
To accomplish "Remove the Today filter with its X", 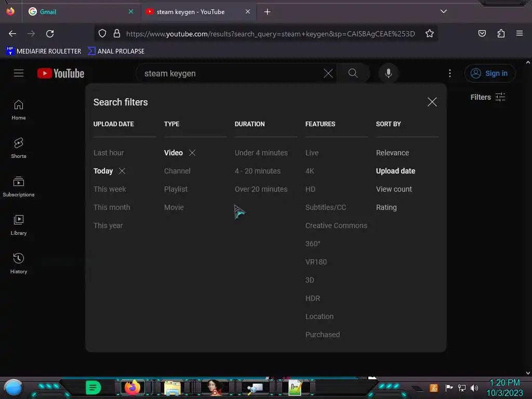I will (x=122, y=171).
